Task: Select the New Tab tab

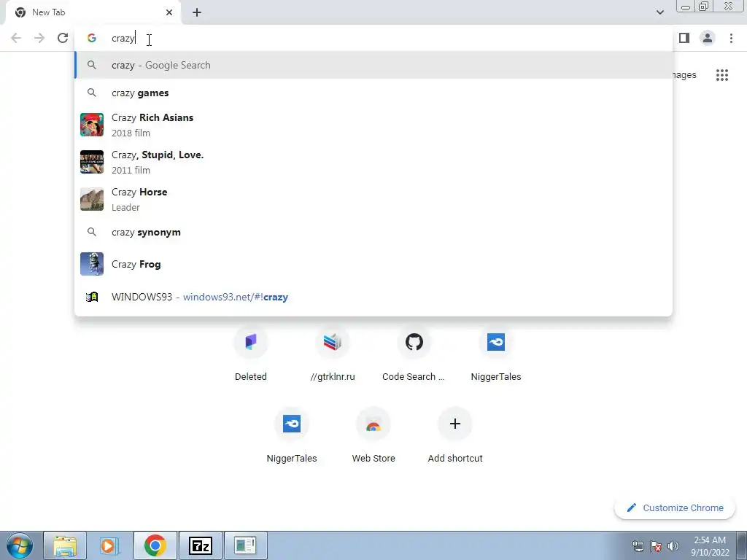Action: pos(93,12)
